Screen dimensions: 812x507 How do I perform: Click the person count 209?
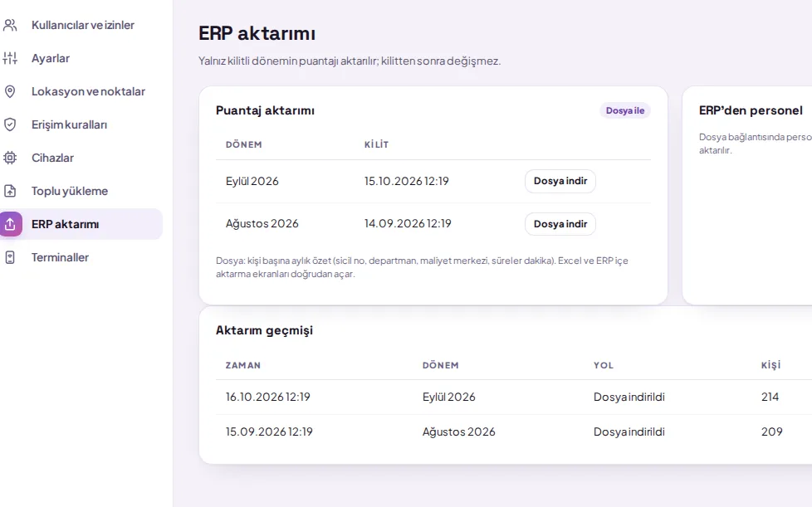pyautogui.click(x=771, y=431)
